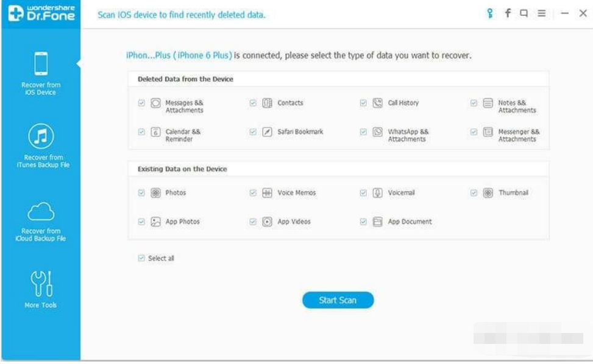The height and width of the screenshot is (364, 593).
Task: Click the App Videos icon
Action: tap(267, 222)
